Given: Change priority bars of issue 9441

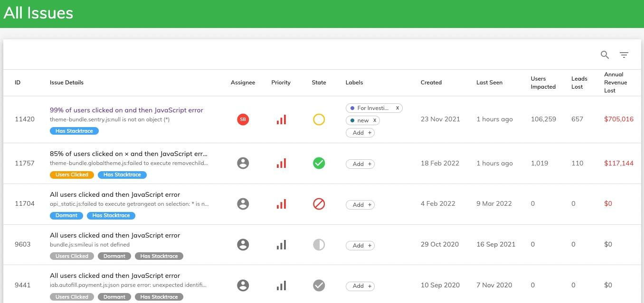Looking at the screenshot, I should point(281,285).
